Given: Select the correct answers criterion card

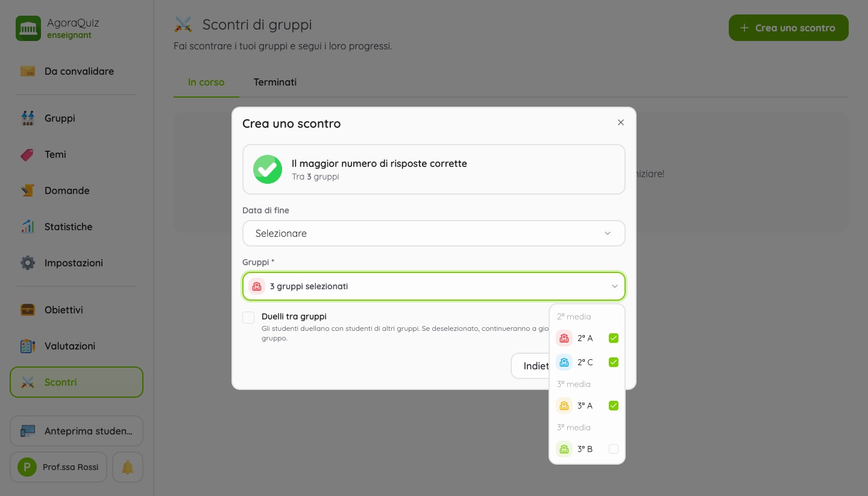Looking at the screenshot, I should (434, 169).
